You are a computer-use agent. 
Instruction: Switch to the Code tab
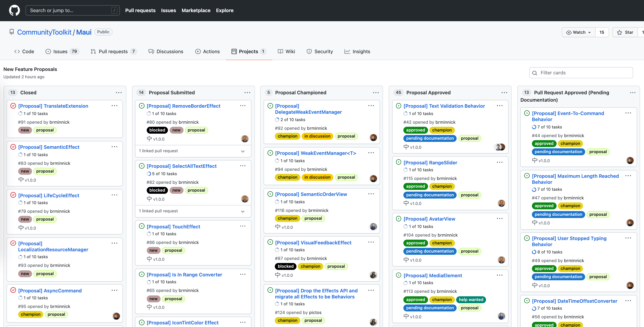(24, 51)
